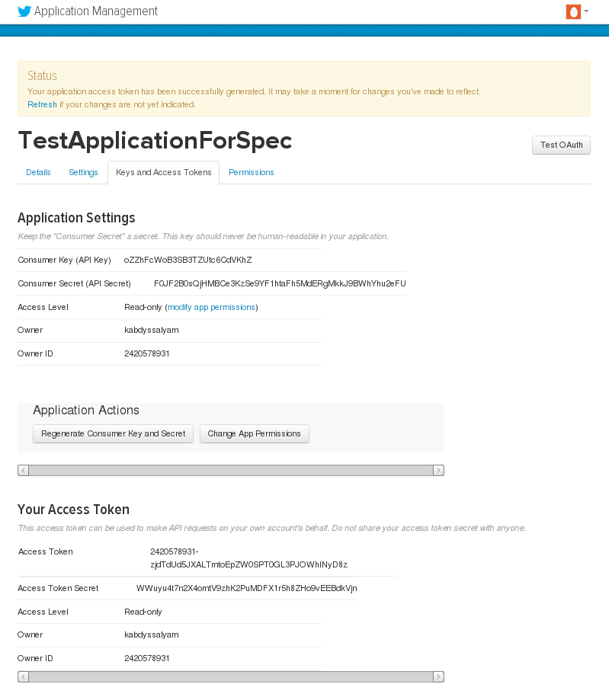Click the horizontal scrollbar track under Application Actions
The height and width of the screenshot is (700, 609).
tap(229, 471)
